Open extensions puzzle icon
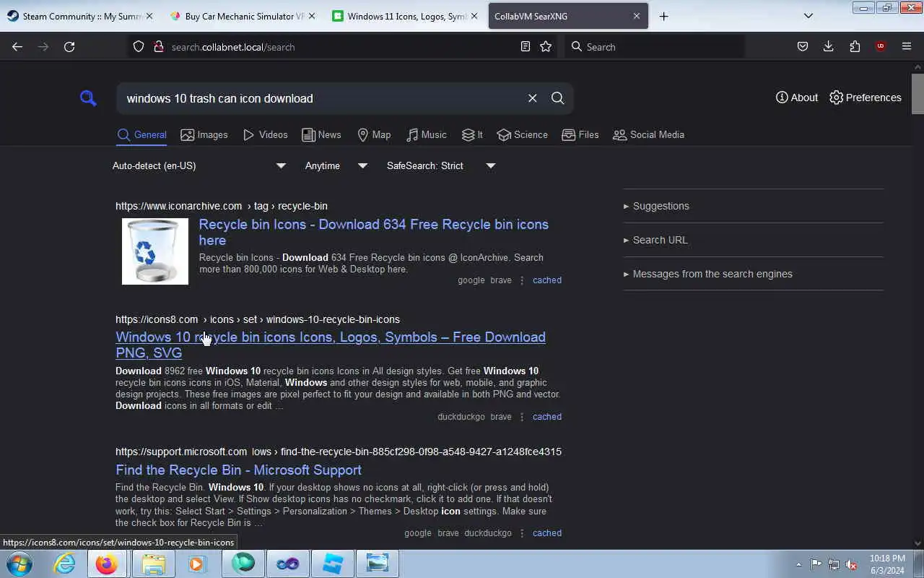 point(855,46)
